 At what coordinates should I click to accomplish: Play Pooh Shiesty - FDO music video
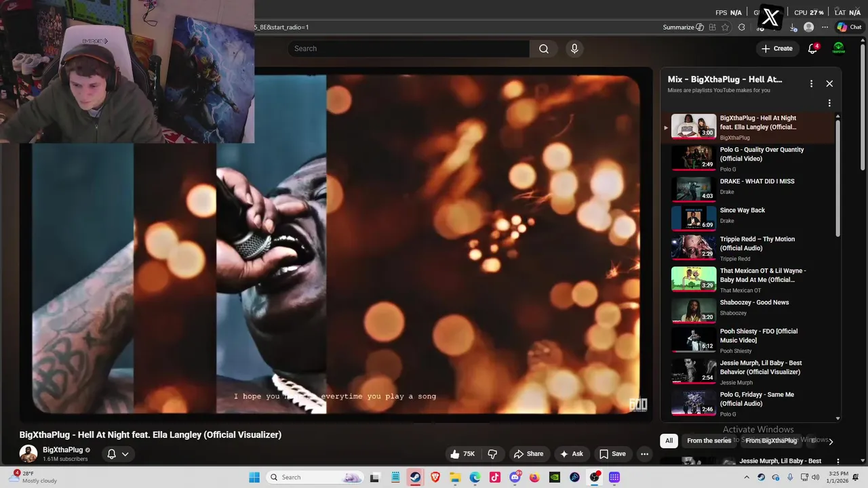[x=748, y=340]
